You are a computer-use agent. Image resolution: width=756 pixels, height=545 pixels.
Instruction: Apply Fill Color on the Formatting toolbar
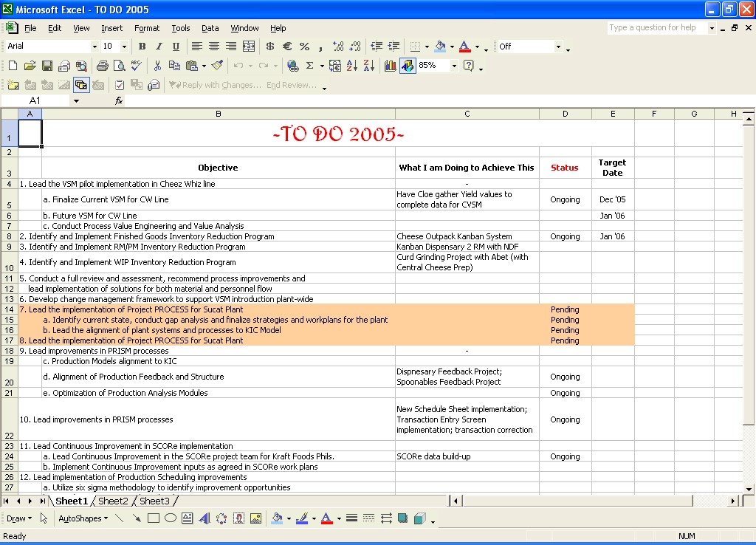(440, 47)
